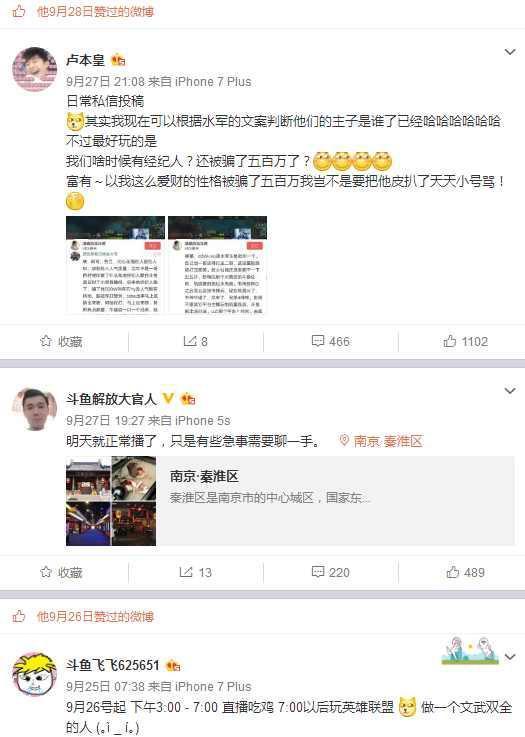Viewport: 525px width, 737px height.
Task: Open the 南京·秦淮区 location card
Action: coord(290,501)
